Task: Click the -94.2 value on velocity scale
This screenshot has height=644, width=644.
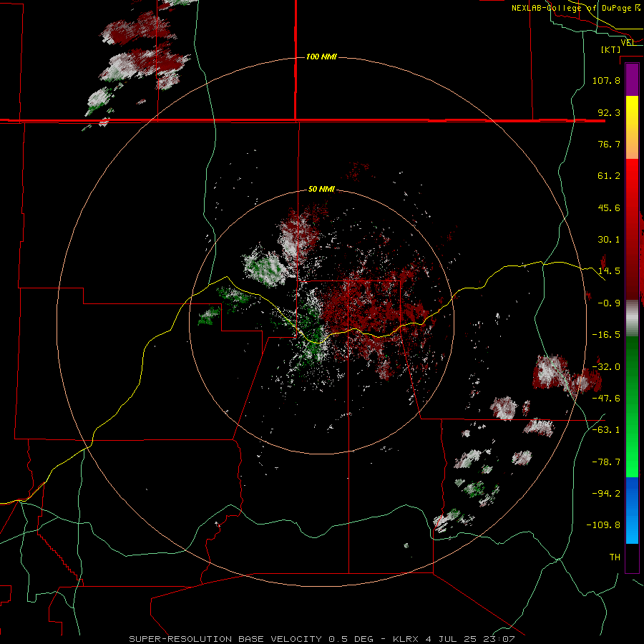Action: [606, 494]
